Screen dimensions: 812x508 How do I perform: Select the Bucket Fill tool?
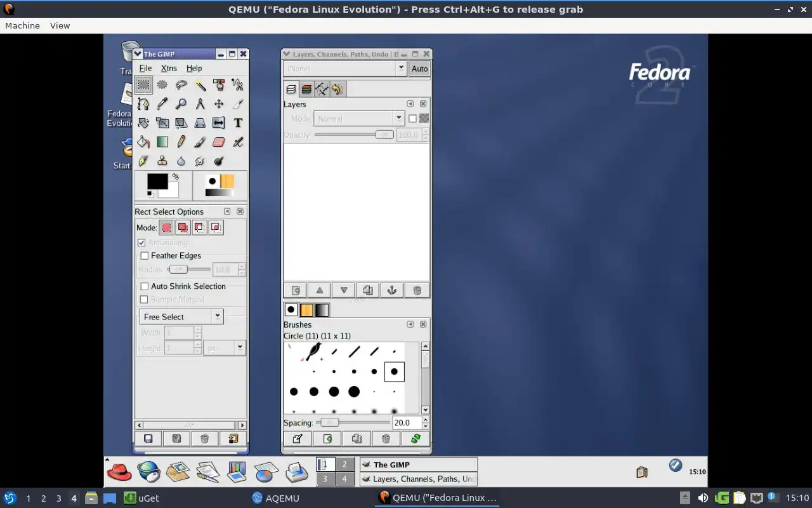tap(144, 142)
